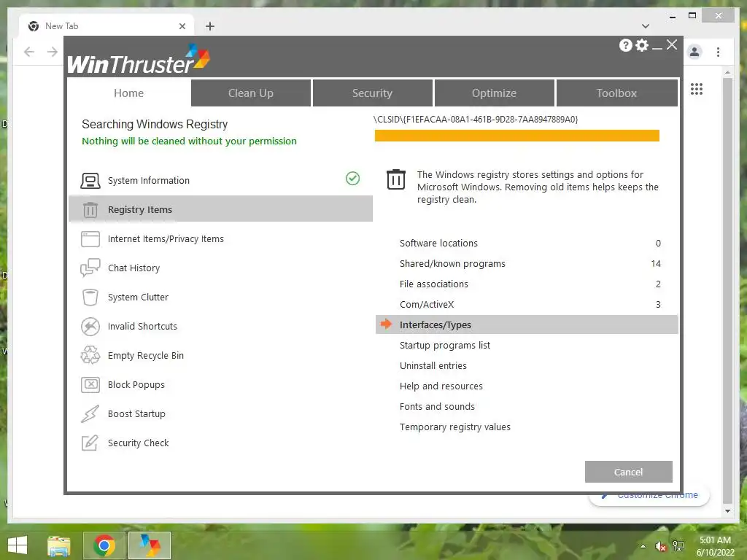
Task: Click the Security Check pencil icon
Action: pos(90,443)
